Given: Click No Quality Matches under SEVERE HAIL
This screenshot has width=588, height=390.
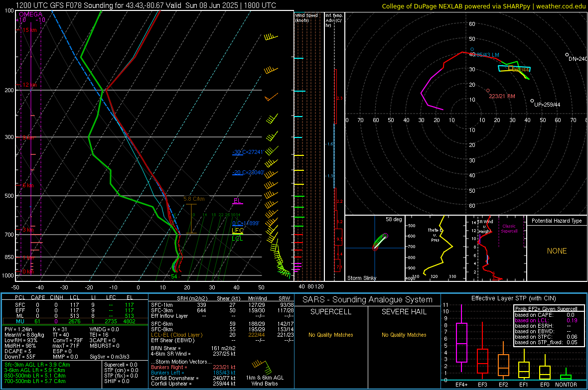Looking at the screenshot, I should pyautogui.click(x=404, y=335).
